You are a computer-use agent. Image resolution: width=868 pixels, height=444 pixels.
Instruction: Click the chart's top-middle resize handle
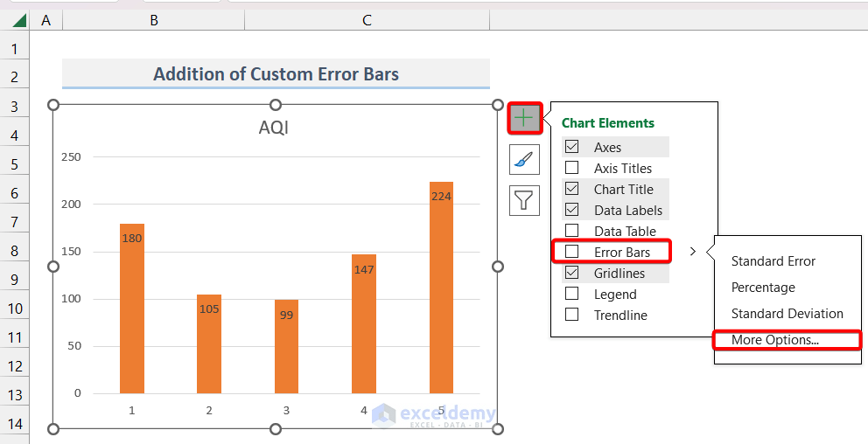pos(275,105)
